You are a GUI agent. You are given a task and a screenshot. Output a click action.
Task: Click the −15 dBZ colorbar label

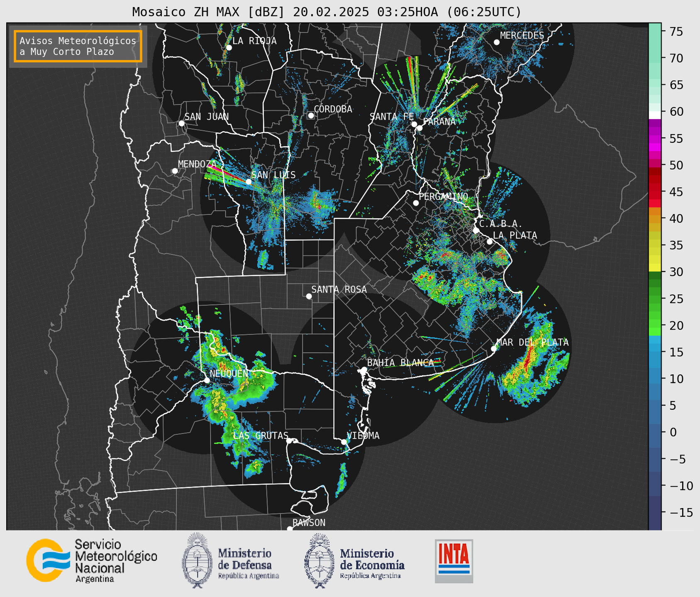681,513
